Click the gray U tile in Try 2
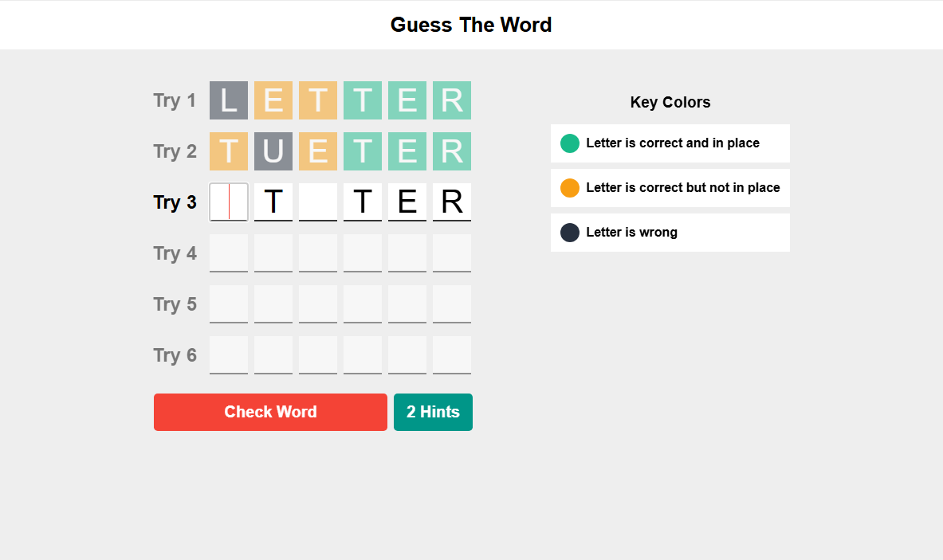943x560 pixels. point(273,151)
